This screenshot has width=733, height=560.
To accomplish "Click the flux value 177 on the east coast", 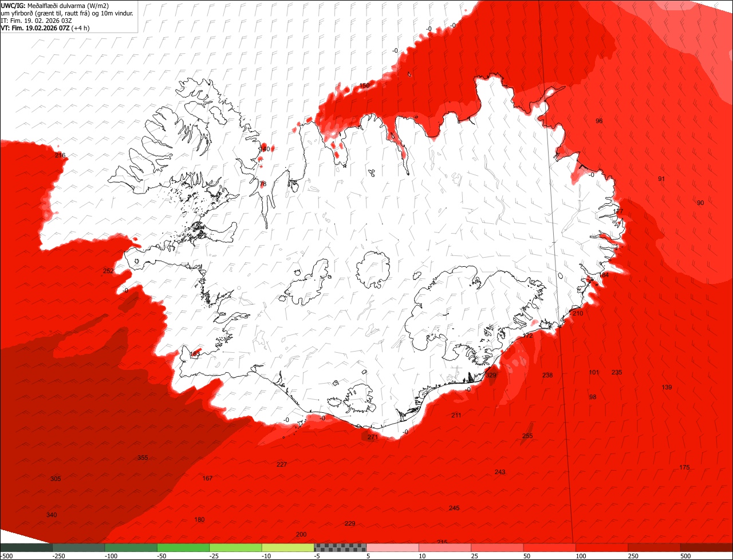I will coord(618,211).
